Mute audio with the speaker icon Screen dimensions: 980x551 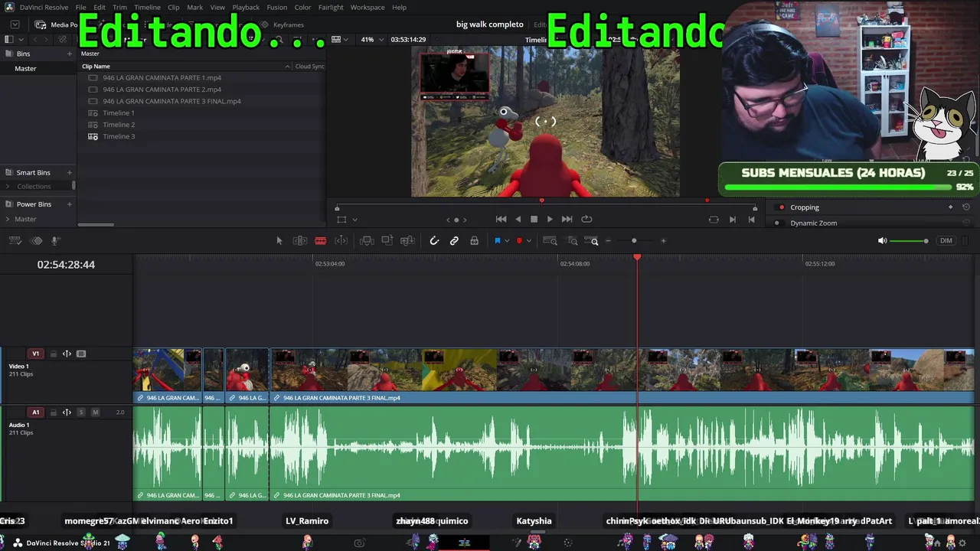click(x=882, y=241)
